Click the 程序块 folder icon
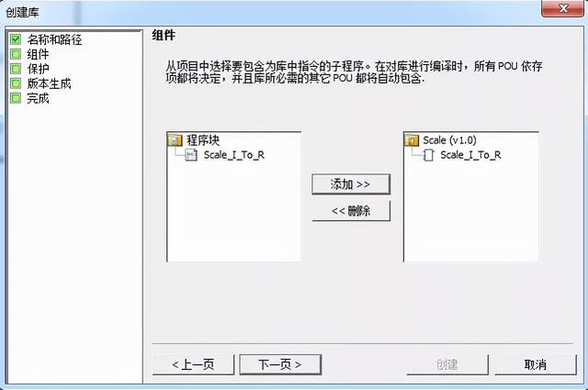This screenshot has height=390, width=588. tap(175, 140)
